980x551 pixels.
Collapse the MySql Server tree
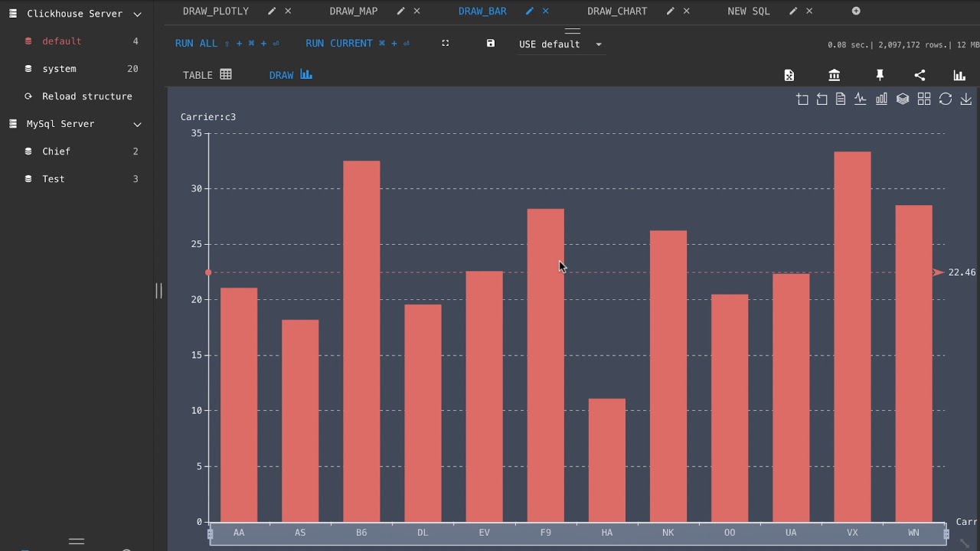(137, 124)
